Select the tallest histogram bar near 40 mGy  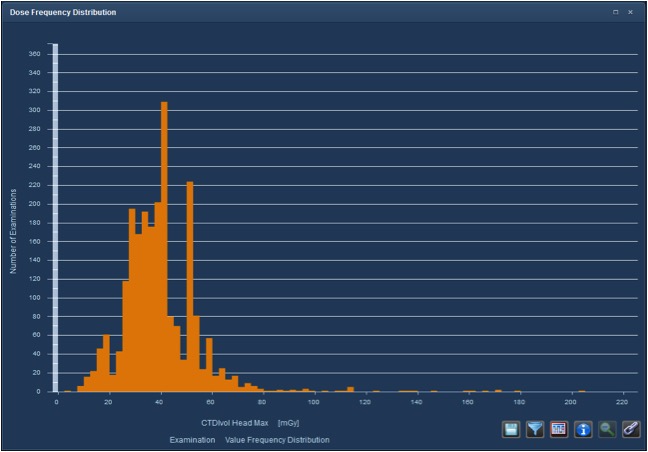click(x=164, y=250)
